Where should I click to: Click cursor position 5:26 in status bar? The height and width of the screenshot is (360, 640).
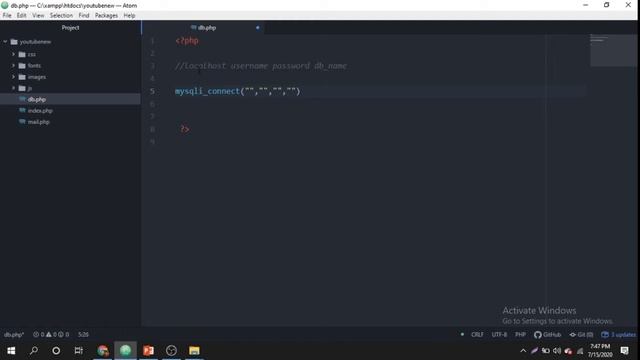pos(83,335)
